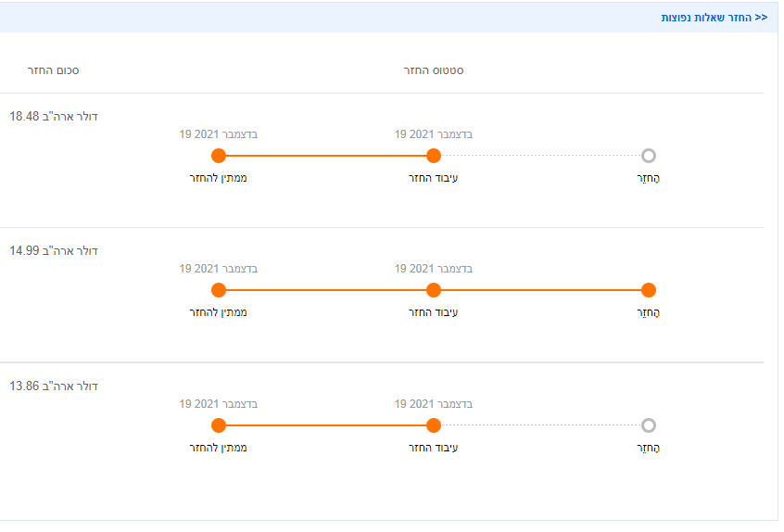
Task: Click the 'עיבוד החזר' label in the 18.48 row
Action: point(434,177)
